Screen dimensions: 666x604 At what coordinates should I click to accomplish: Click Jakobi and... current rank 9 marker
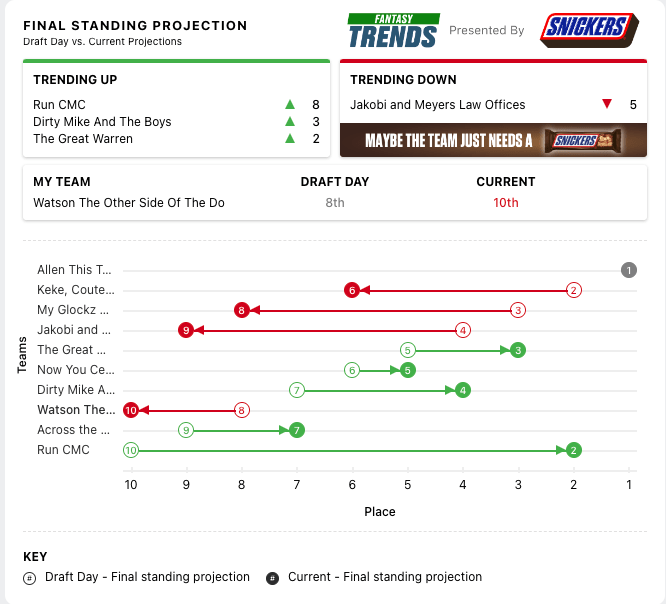coord(186,330)
